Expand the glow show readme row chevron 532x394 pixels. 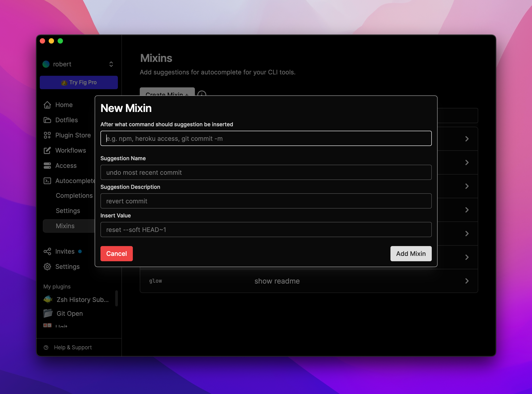467,281
